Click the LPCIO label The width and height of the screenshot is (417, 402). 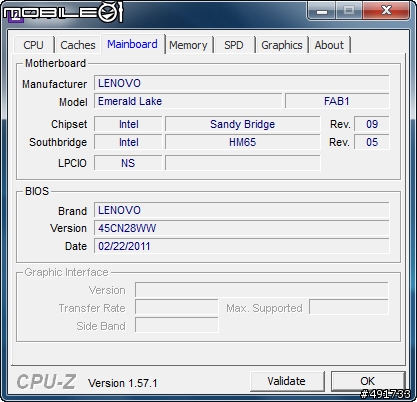click(72, 163)
